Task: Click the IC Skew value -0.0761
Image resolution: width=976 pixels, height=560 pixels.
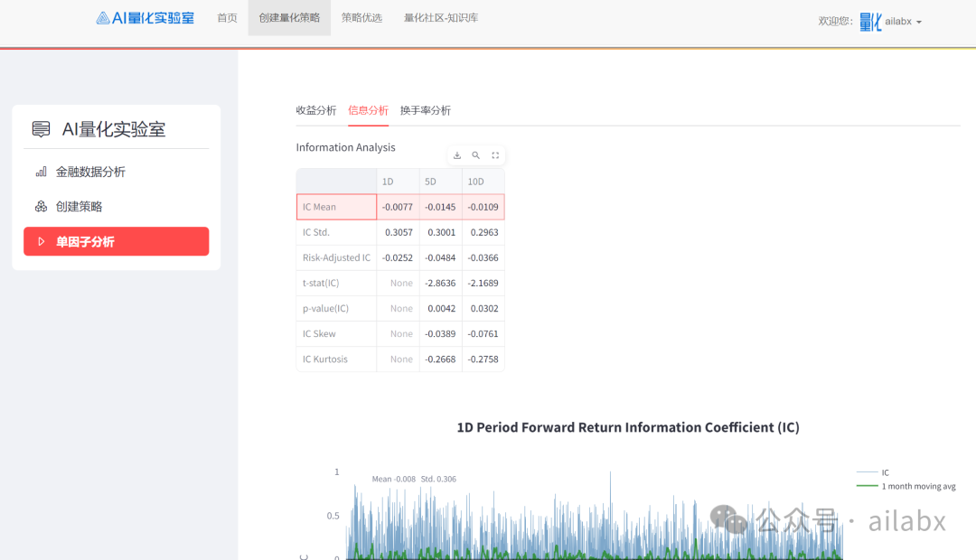Action: tap(483, 334)
